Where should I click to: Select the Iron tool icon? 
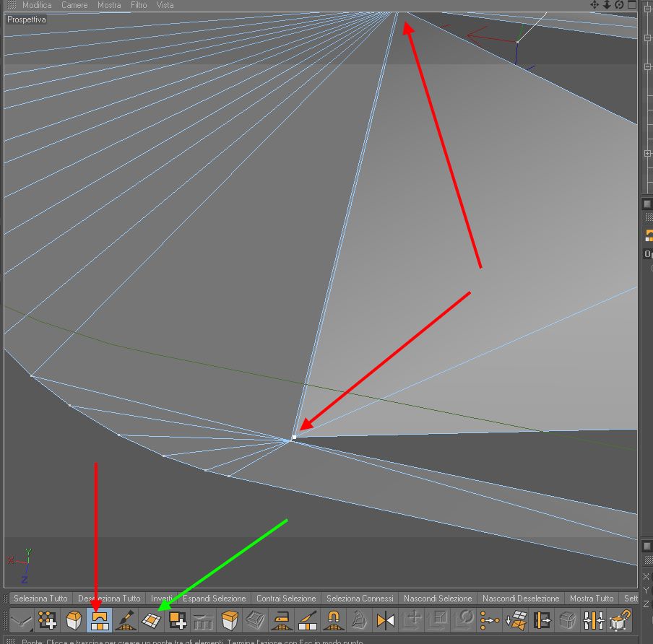[282, 621]
